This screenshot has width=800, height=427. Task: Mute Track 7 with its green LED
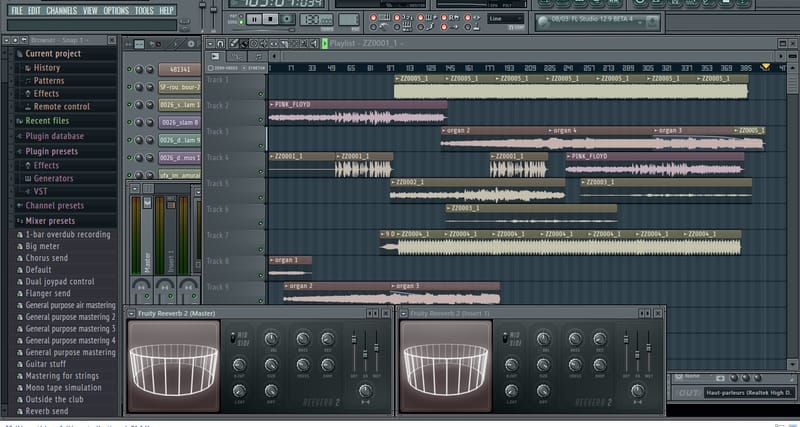[261, 249]
